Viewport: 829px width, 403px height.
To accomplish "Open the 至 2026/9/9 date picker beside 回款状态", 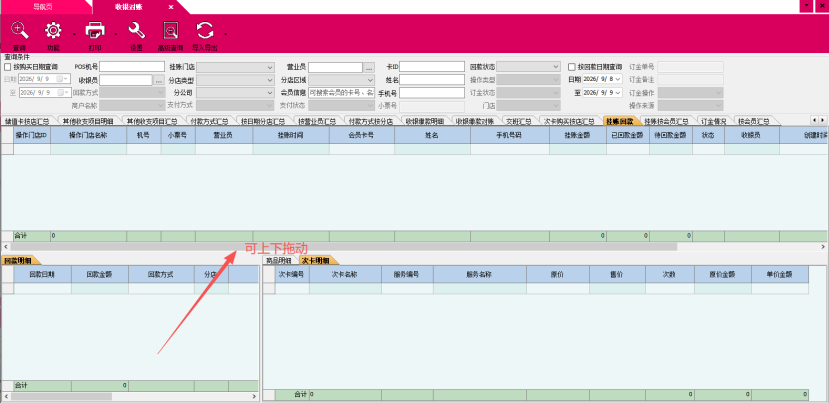I will click(x=602, y=92).
